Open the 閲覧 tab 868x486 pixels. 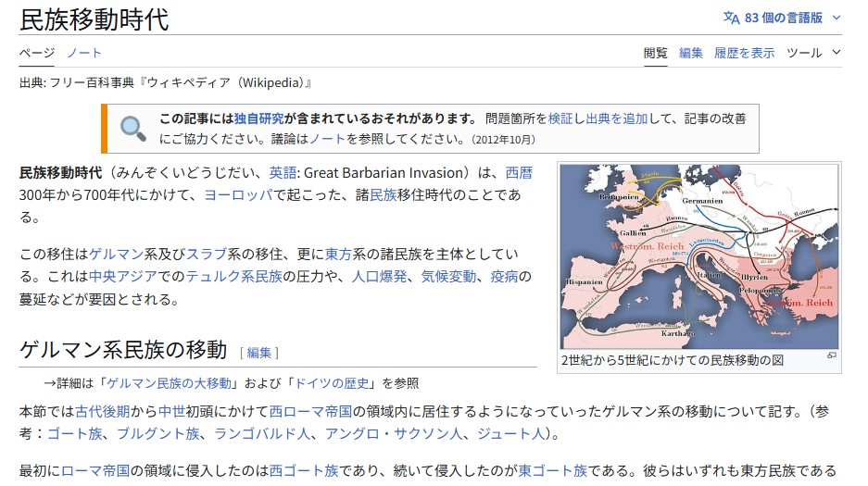coord(656,53)
